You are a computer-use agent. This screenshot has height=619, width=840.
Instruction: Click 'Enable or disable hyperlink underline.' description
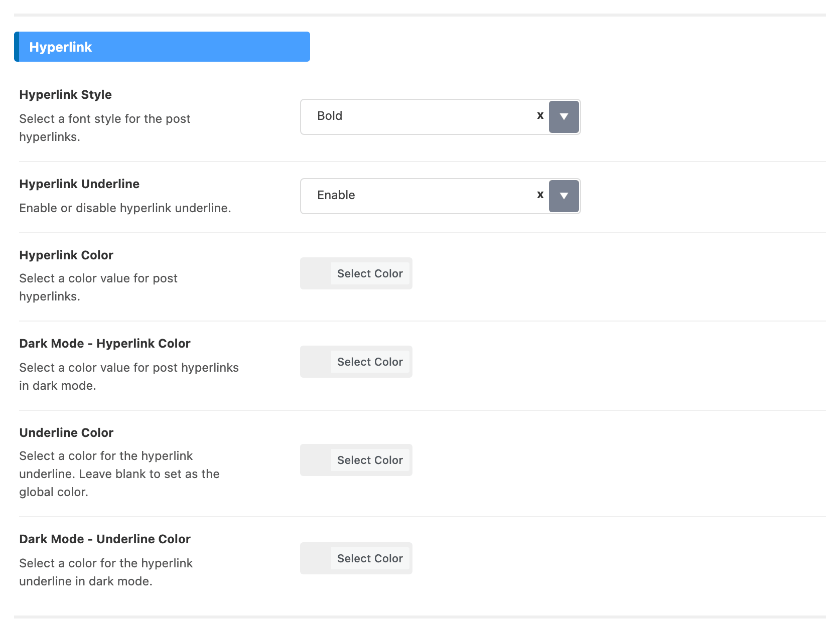pyautogui.click(x=125, y=208)
